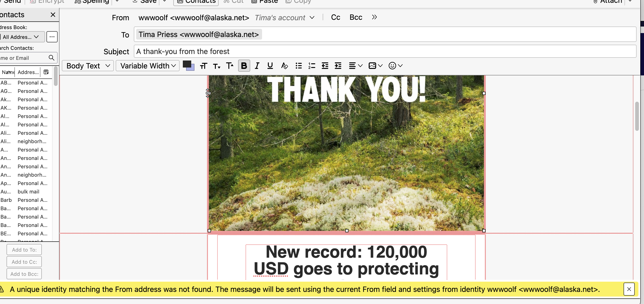Click the increase font size icon
The height and width of the screenshot is (304, 644).
[230, 66]
